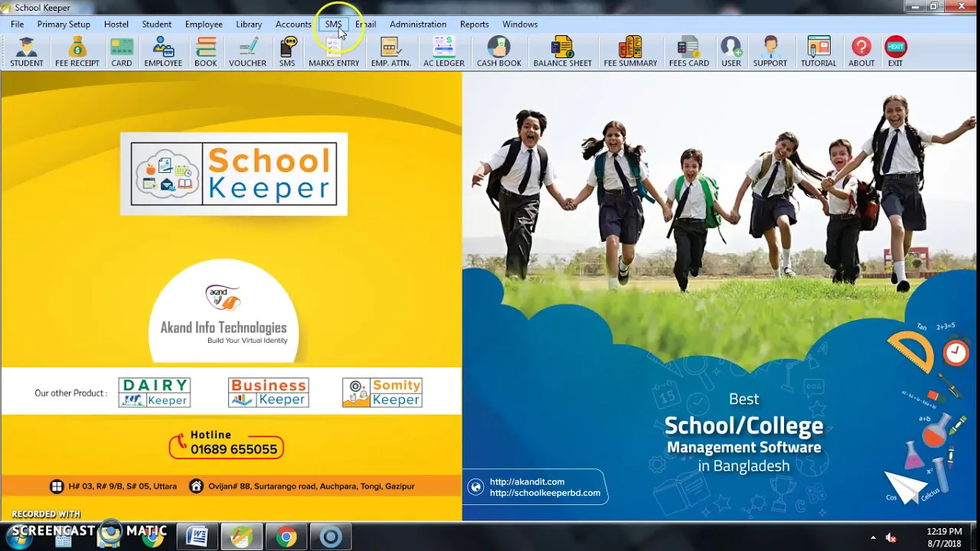Click the School Keeper logo banner
The width and height of the screenshot is (980, 551).
pyautogui.click(x=234, y=174)
